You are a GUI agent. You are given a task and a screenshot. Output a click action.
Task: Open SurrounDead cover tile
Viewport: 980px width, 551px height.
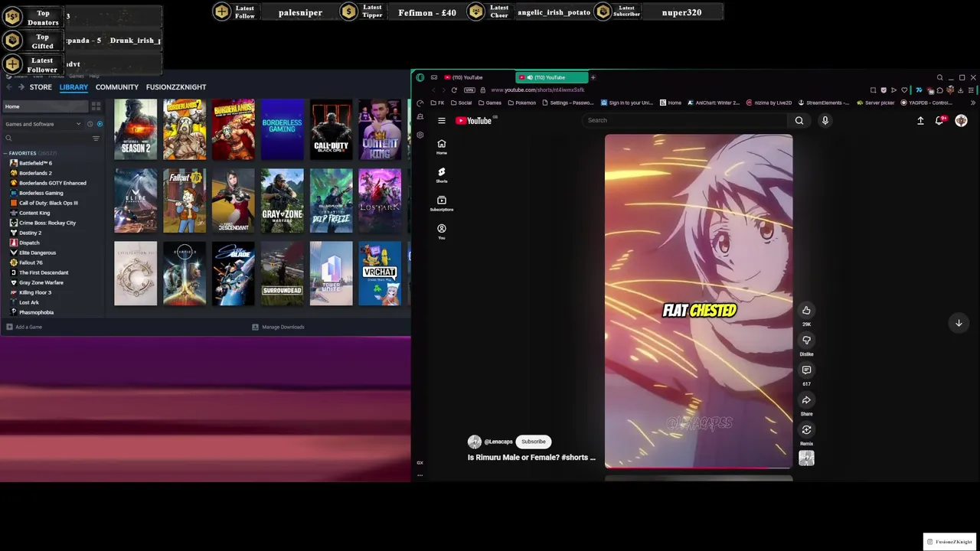click(x=282, y=273)
